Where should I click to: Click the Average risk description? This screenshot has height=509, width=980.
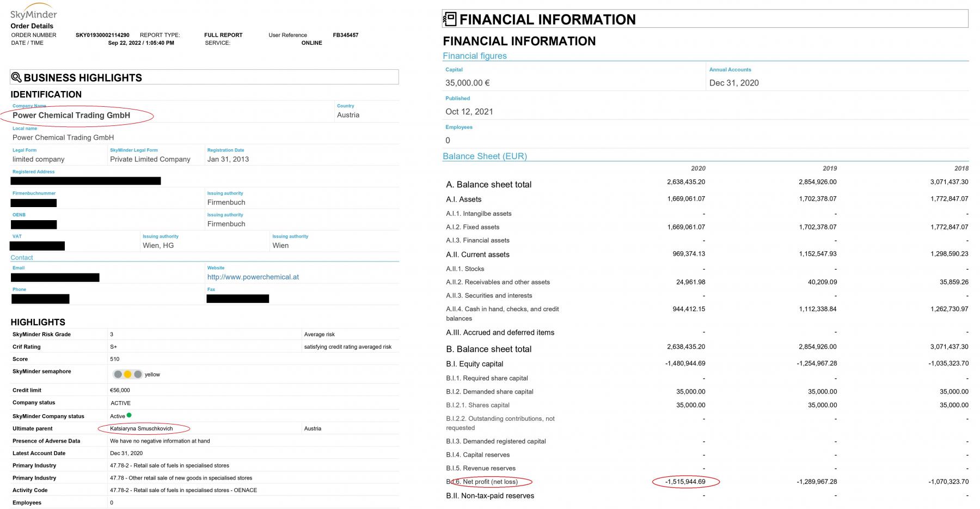pos(320,334)
